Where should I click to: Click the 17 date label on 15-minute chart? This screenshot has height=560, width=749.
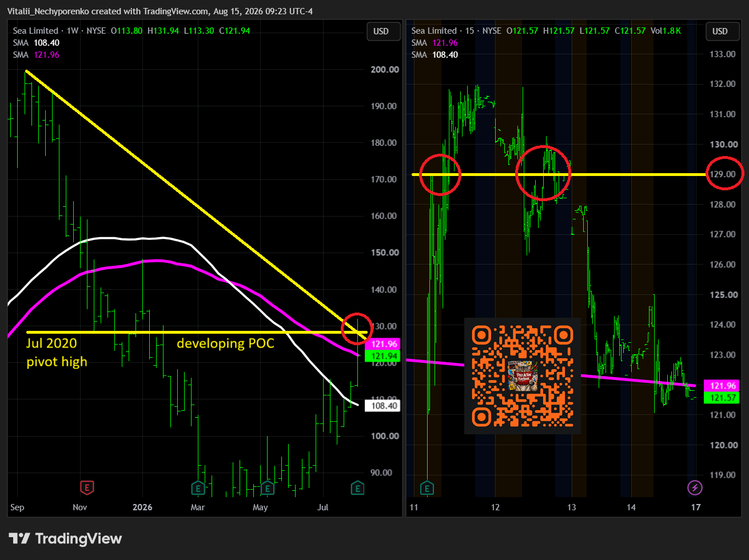(x=696, y=507)
